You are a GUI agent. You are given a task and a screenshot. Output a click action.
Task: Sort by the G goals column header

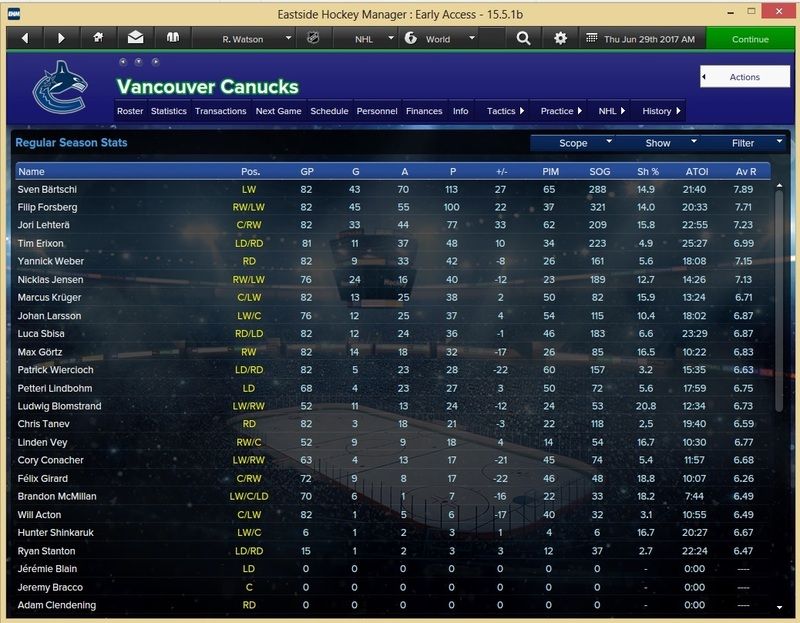click(x=355, y=171)
